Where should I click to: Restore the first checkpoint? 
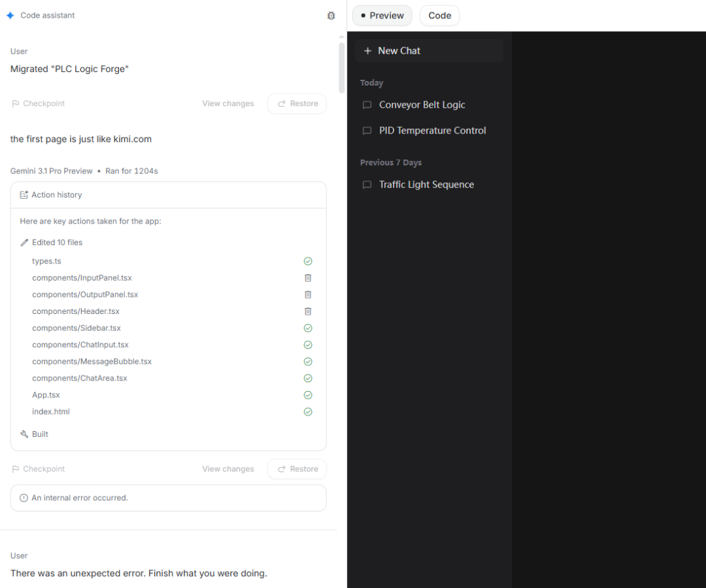coord(297,103)
